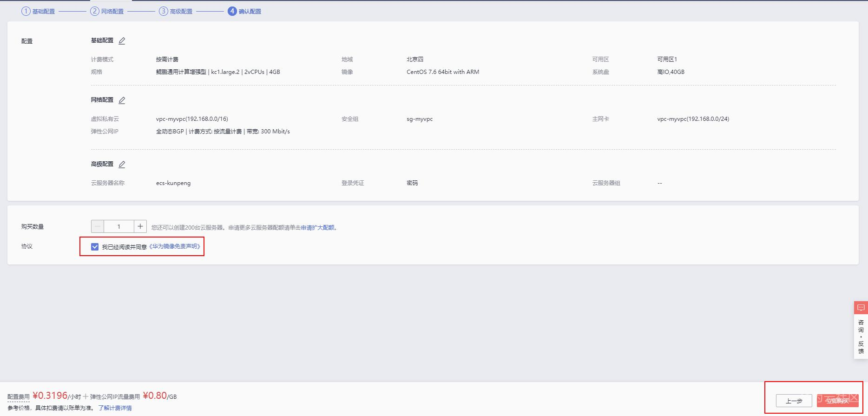This screenshot has width=868, height=416.
Task: Go to the 网络配置 step label
Action: click(x=112, y=12)
